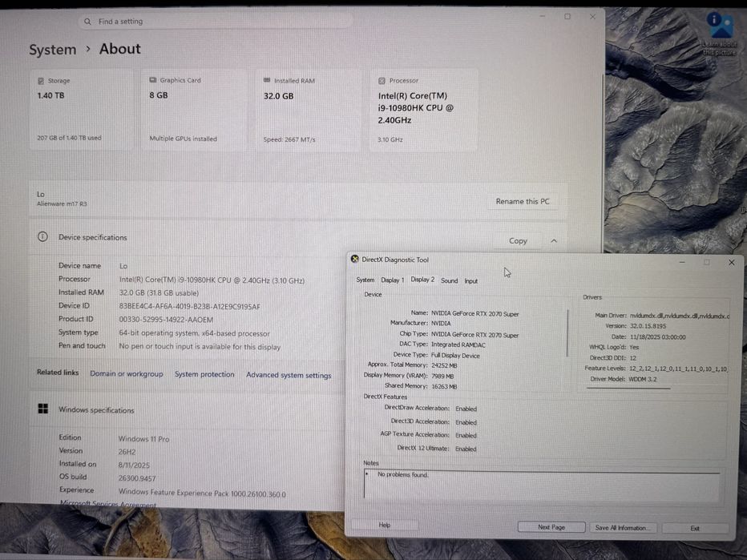Click the Find a setting search box

(x=216, y=22)
